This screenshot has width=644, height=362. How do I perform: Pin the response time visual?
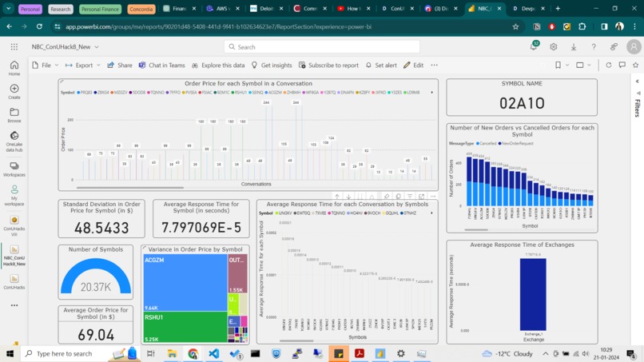387,197
